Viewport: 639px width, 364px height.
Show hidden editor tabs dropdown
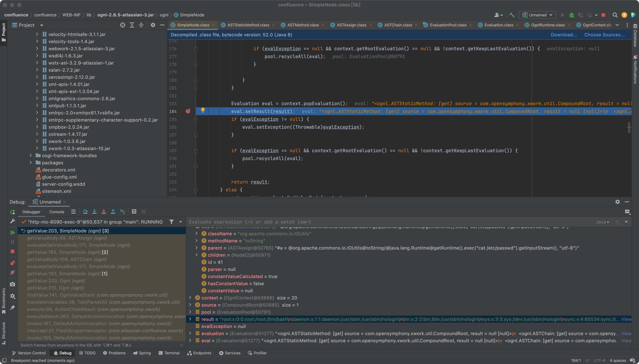click(617, 25)
